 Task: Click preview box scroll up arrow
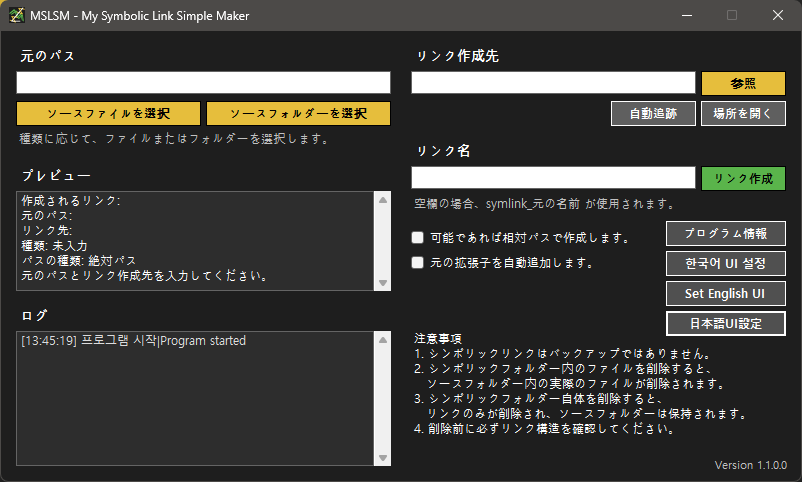(x=383, y=200)
